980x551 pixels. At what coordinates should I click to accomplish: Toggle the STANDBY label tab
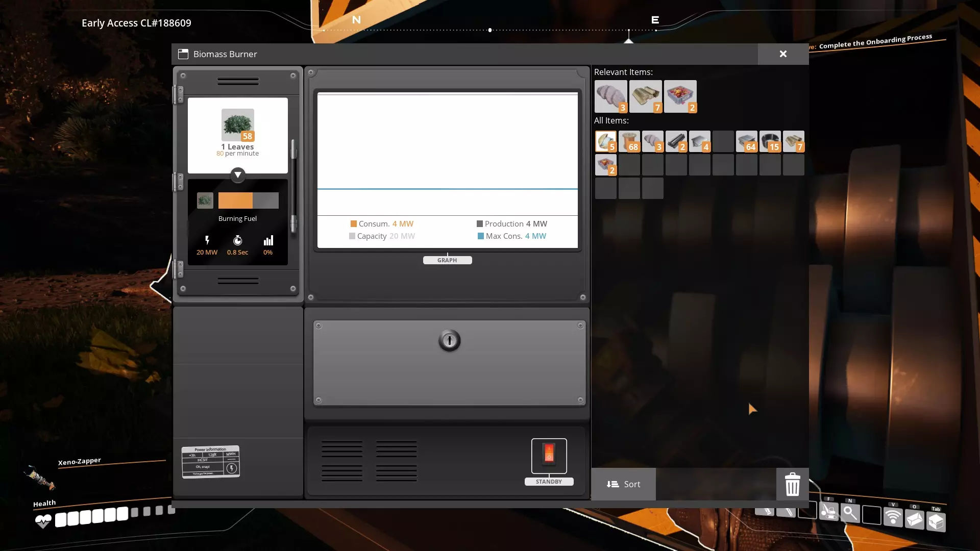(549, 482)
